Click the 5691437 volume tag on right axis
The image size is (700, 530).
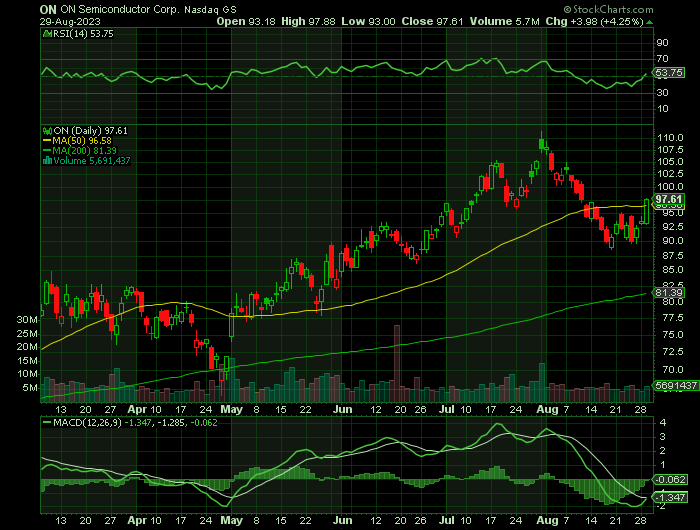tap(677, 385)
